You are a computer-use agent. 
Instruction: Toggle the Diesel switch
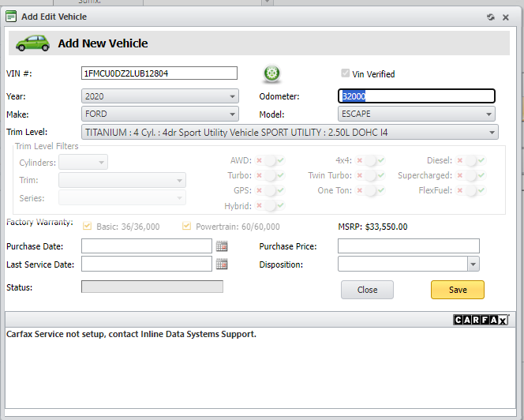click(x=470, y=160)
